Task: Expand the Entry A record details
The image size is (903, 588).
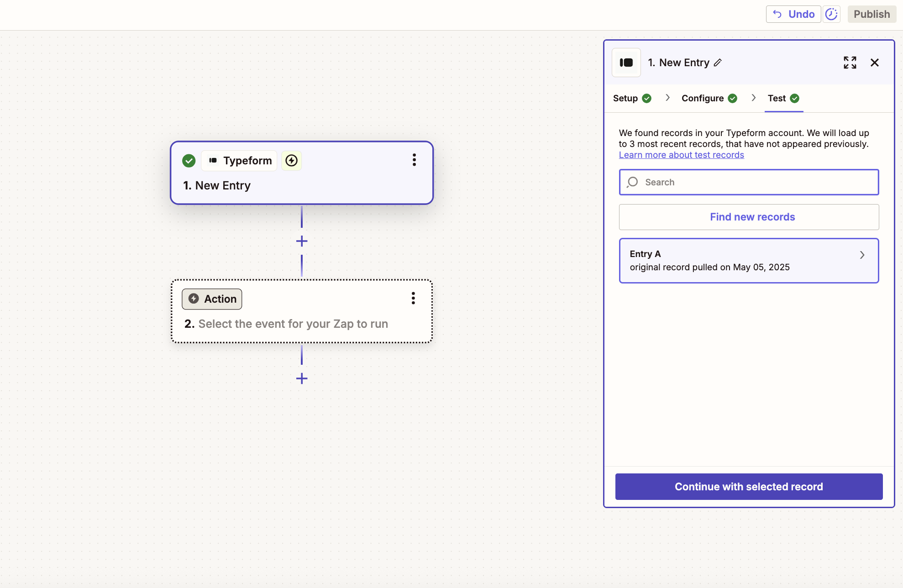Action: click(x=862, y=255)
